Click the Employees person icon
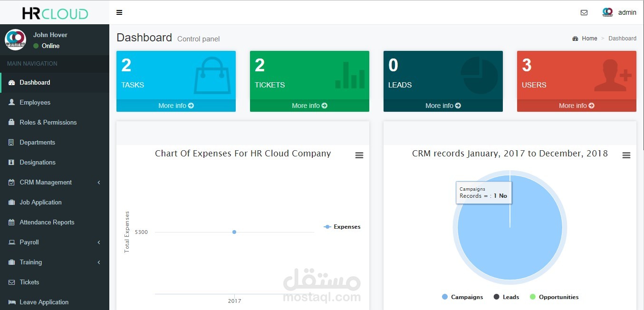 pos(11,102)
